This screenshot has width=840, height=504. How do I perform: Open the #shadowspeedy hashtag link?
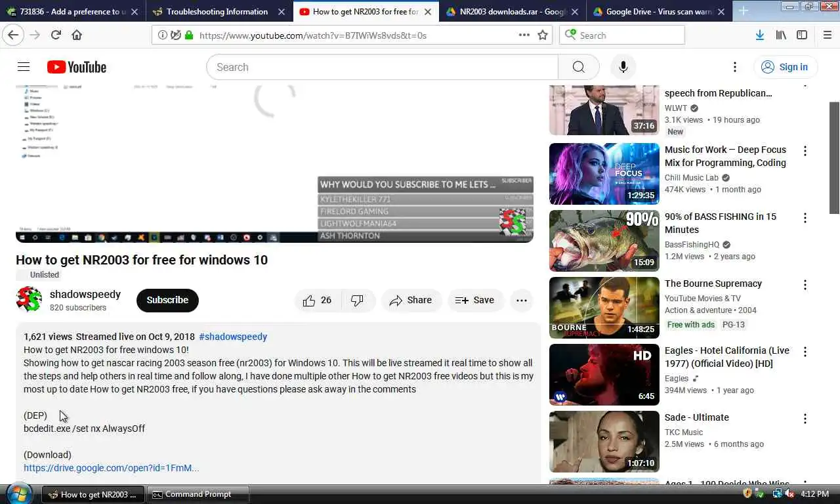(x=233, y=337)
